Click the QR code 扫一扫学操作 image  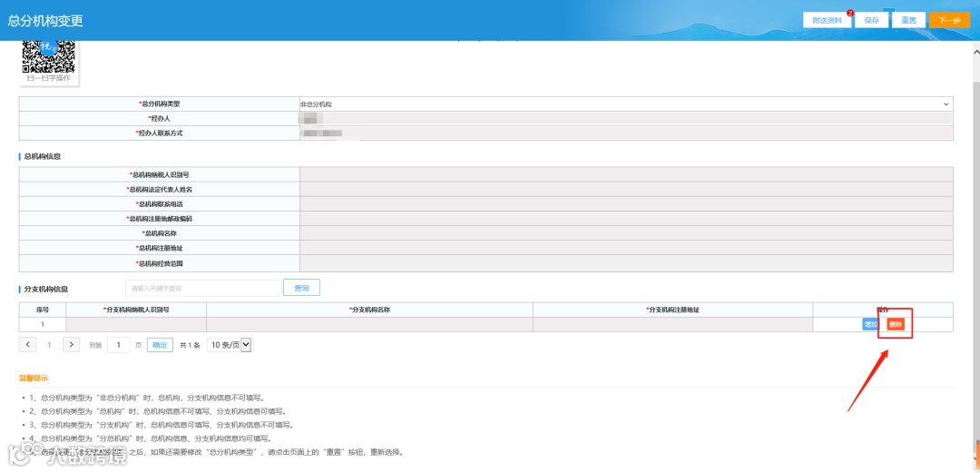(49, 57)
